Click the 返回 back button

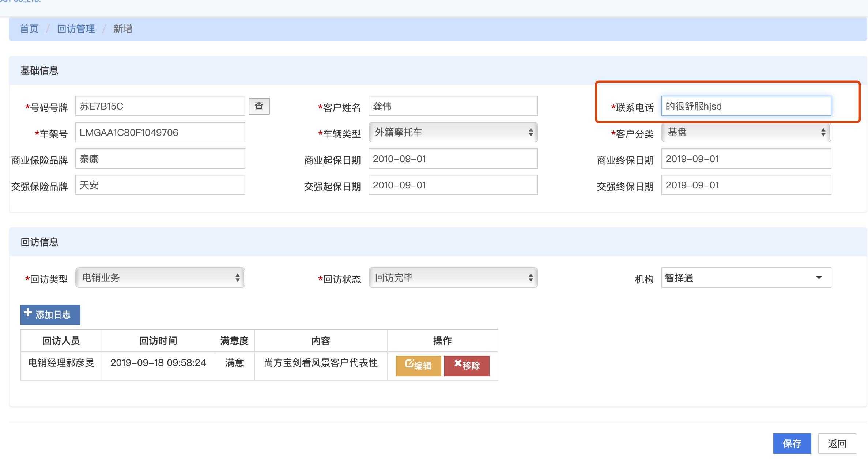837,443
